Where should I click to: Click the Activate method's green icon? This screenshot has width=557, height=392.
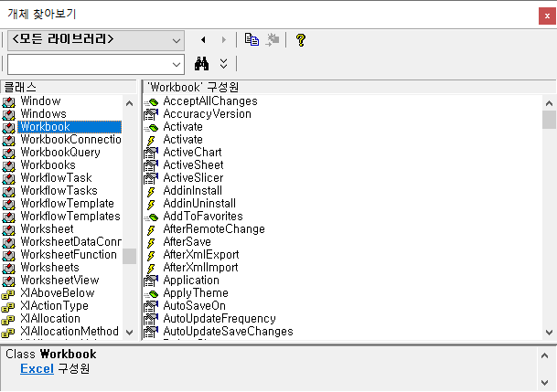click(x=151, y=127)
